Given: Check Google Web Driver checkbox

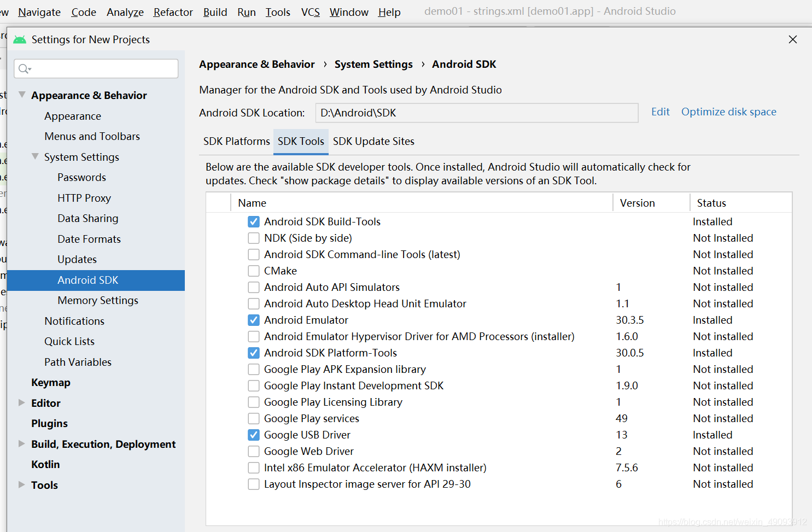Looking at the screenshot, I should coord(254,451).
